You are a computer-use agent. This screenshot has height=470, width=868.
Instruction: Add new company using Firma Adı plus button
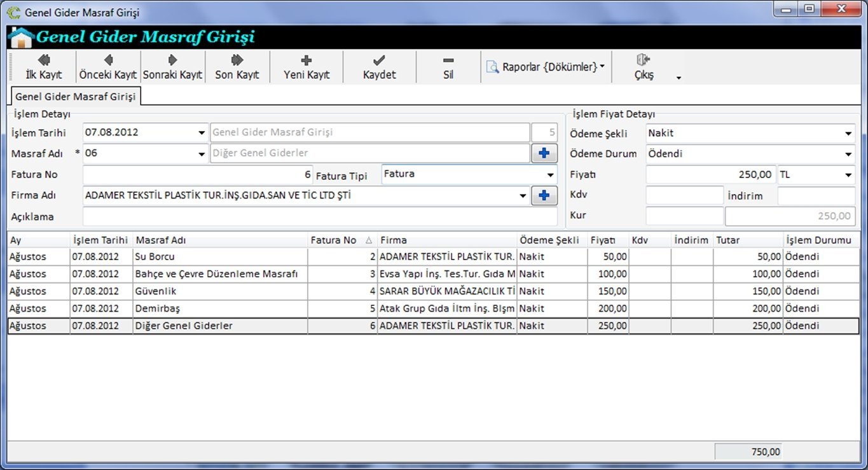click(544, 196)
